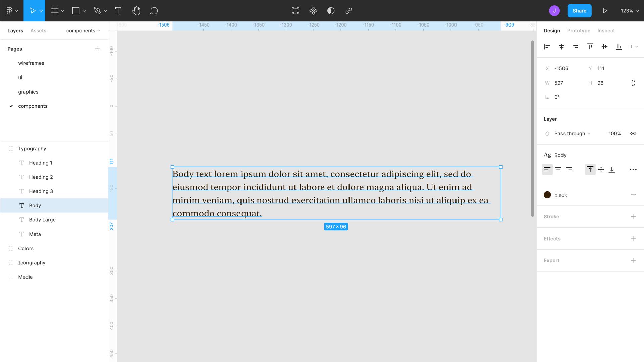Screen dimensions: 644x362
Task: Click the Share button
Action: [x=579, y=11]
